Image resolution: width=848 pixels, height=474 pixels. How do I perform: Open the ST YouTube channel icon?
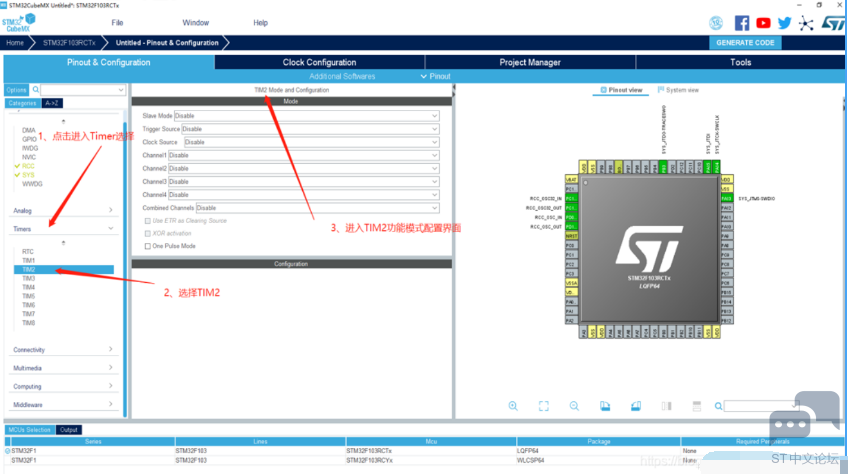point(763,23)
